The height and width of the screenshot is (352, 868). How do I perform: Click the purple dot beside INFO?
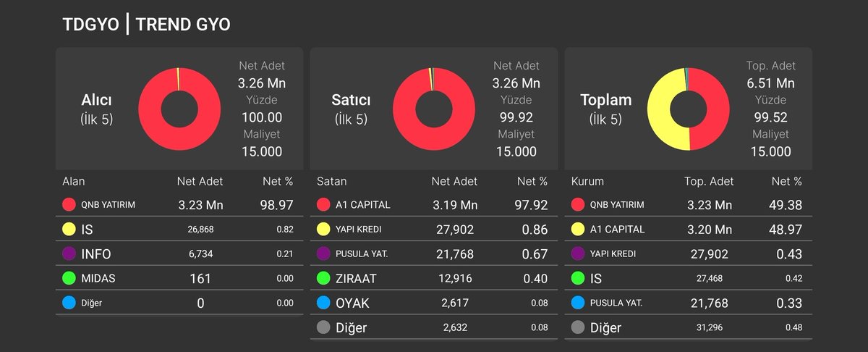pyautogui.click(x=69, y=254)
